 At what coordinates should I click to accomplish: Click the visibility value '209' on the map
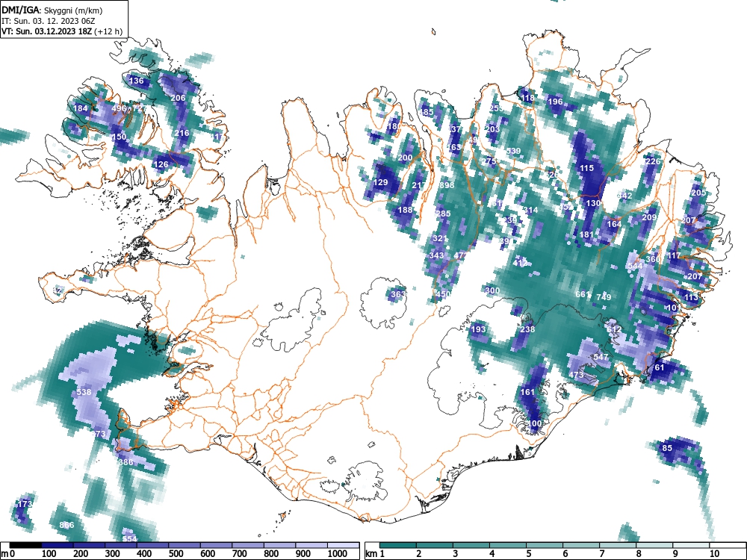click(x=649, y=217)
